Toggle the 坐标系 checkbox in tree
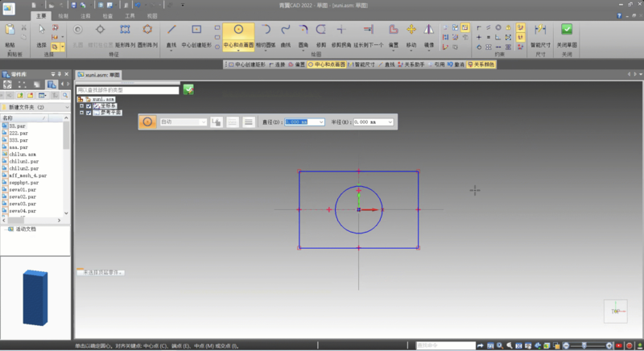Image resolution: width=644 pixels, height=351 pixels. (89, 105)
